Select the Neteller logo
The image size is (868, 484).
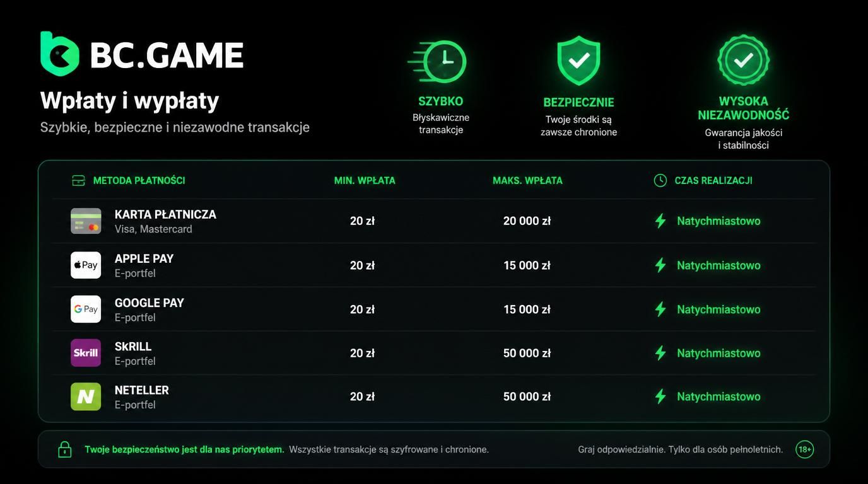pos(86,396)
